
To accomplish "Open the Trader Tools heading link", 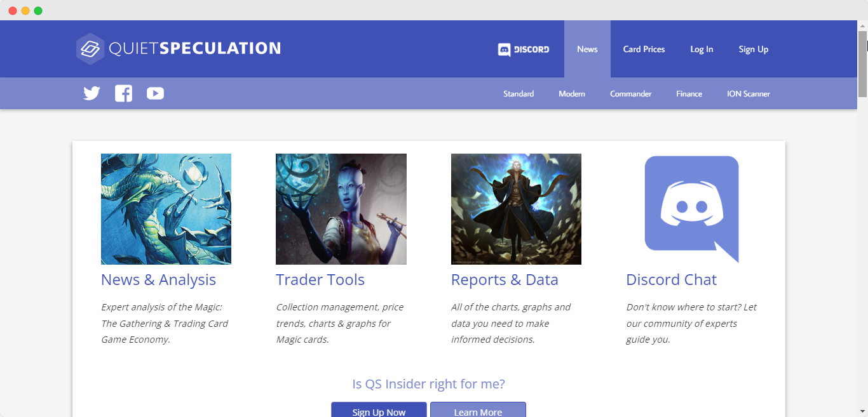I will (x=320, y=280).
